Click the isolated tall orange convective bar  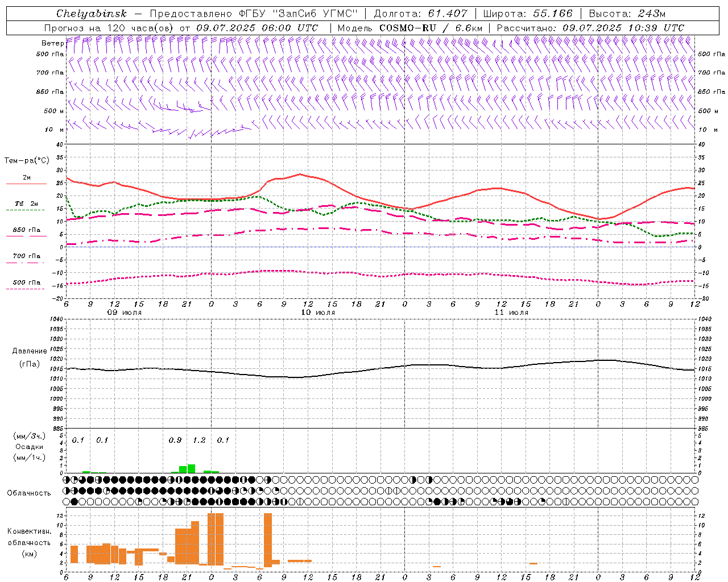click(268, 539)
